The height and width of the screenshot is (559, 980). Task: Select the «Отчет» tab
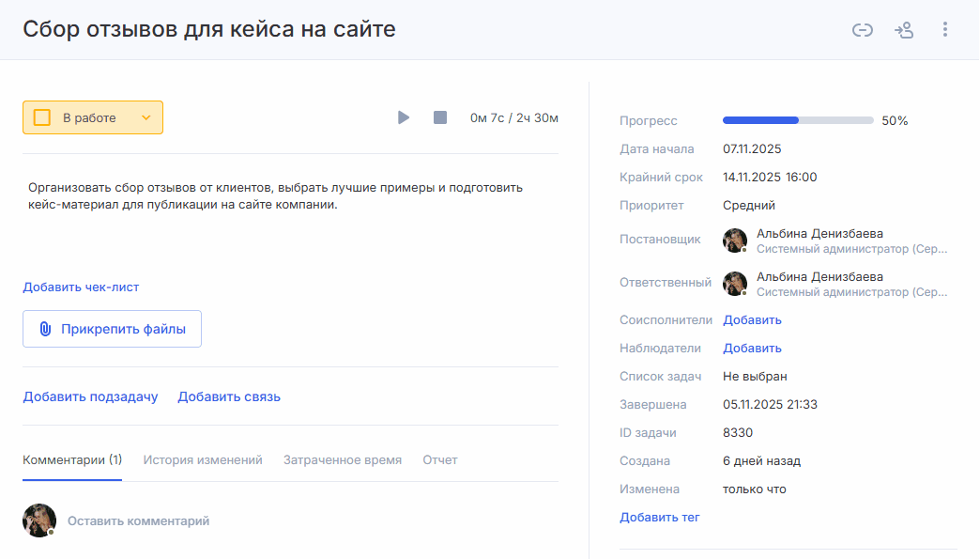(x=440, y=459)
